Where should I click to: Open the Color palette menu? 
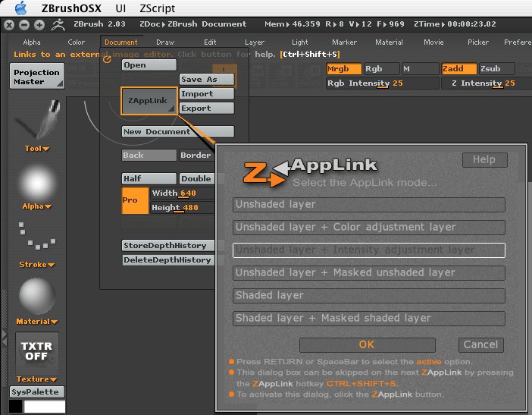76,42
